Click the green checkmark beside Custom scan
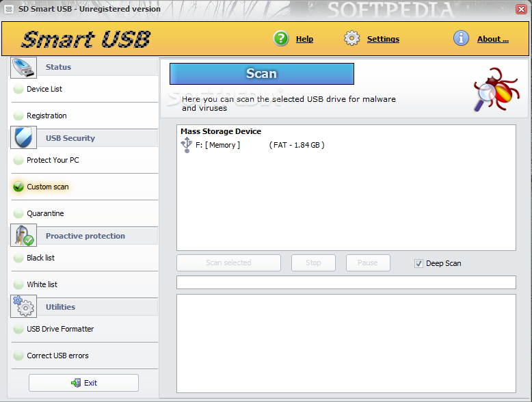The image size is (532, 402). click(18, 187)
